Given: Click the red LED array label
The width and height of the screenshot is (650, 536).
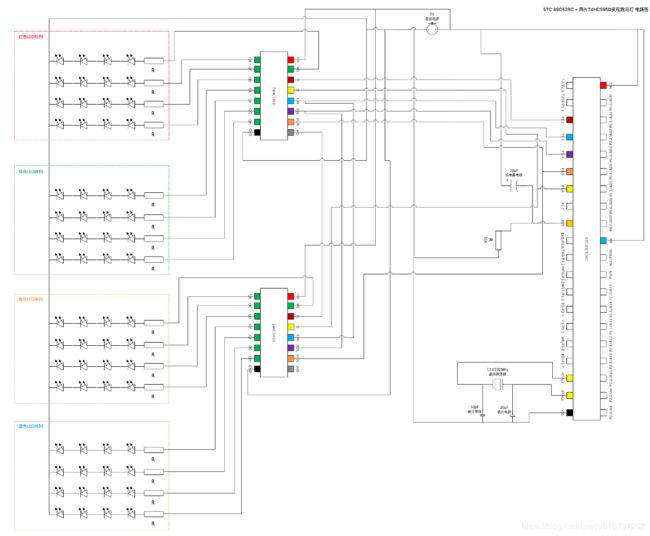Looking at the screenshot, I should click(x=31, y=37).
